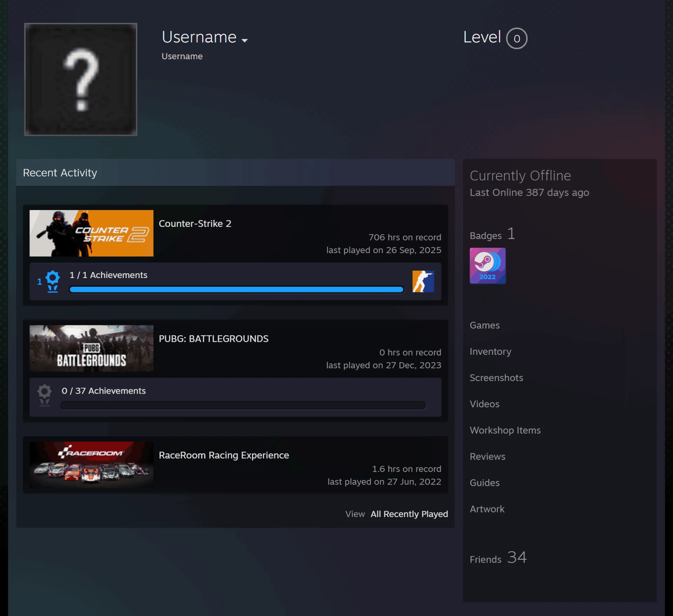
Task: Open the Reviews link
Action: [x=488, y=456]
